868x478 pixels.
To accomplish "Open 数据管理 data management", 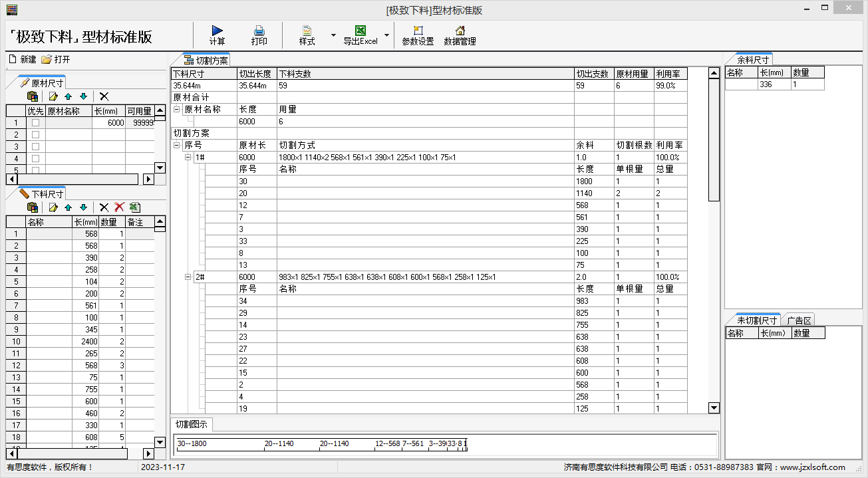I will [460, 35].
